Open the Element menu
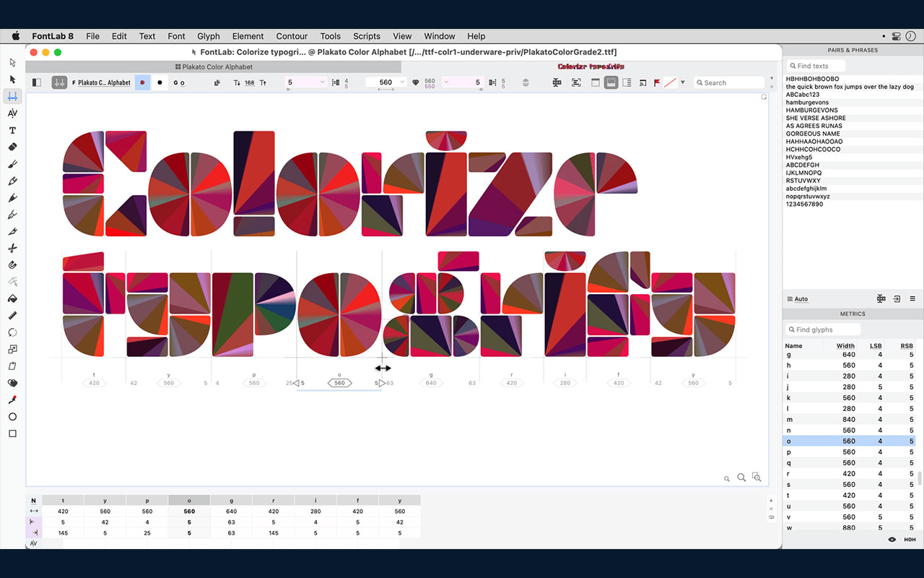This screenshot has width=924, height=578. click(248, 36)
